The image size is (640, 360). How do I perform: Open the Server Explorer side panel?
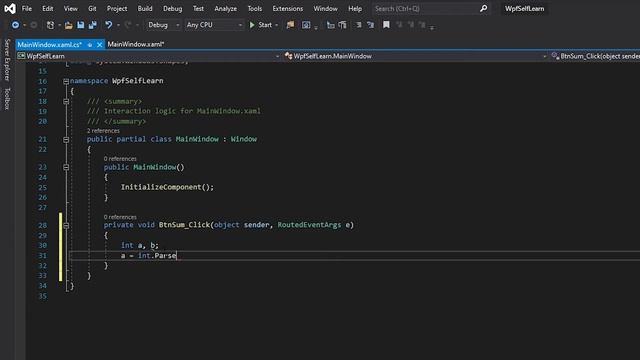pos(7,60)
